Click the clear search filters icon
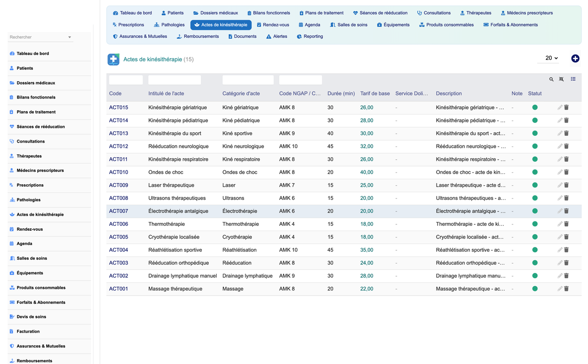The image size is (588, 364). [x=562, y=79]
